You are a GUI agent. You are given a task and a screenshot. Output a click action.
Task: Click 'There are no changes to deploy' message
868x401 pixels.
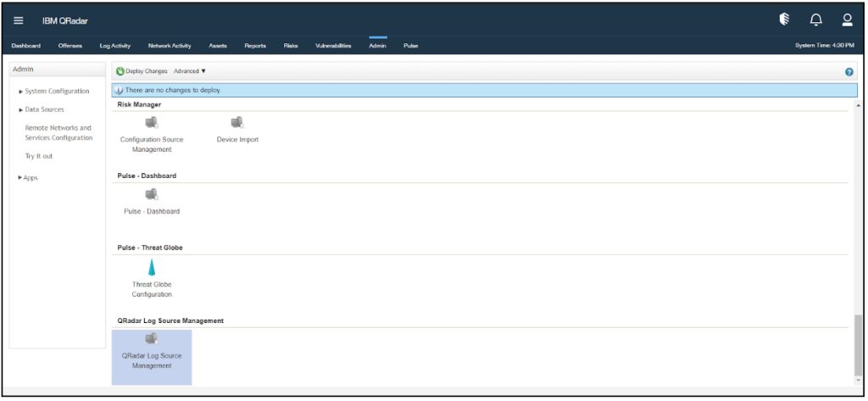point(173,90)
